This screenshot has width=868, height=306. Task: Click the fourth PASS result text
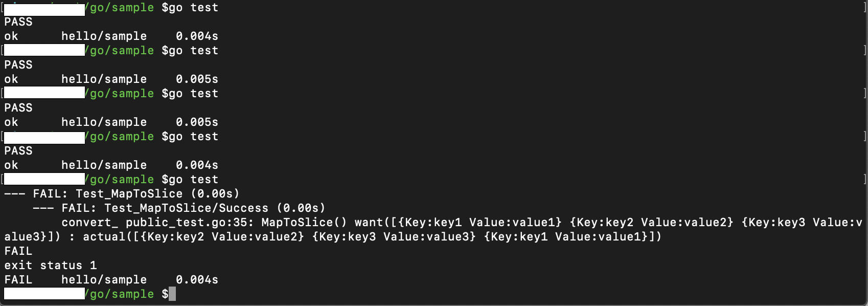coord(18,151)
